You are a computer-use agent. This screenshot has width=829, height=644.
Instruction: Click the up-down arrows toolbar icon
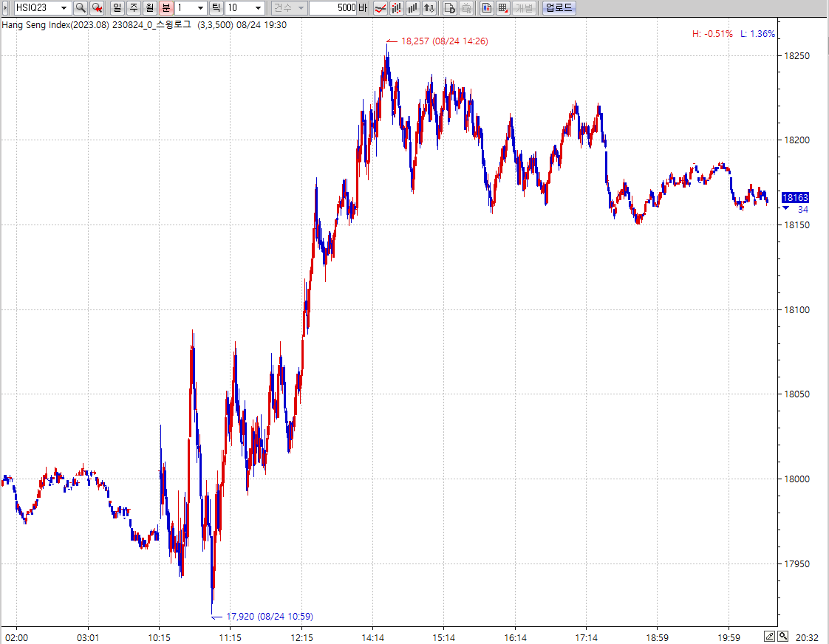(x=429, y=8)
